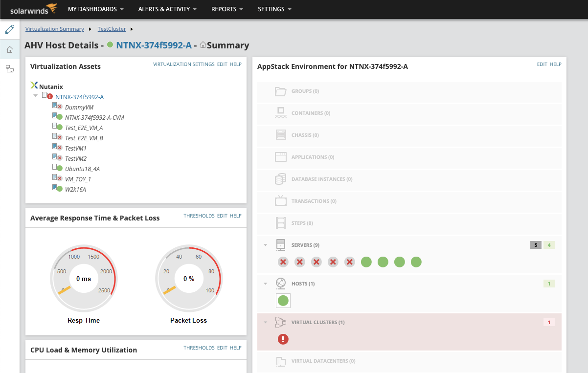Select the Ubuntu18_4A VM name
Image resolution: width=588 pixels, height=373 pixels.
82,169
